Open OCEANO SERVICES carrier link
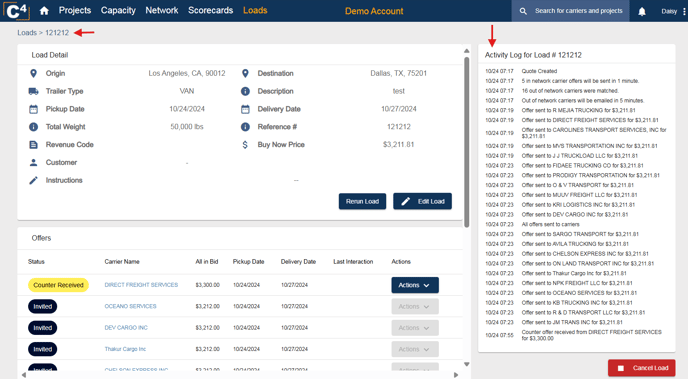The width and height of the screenshot is (688, 379). coord(130,307)
